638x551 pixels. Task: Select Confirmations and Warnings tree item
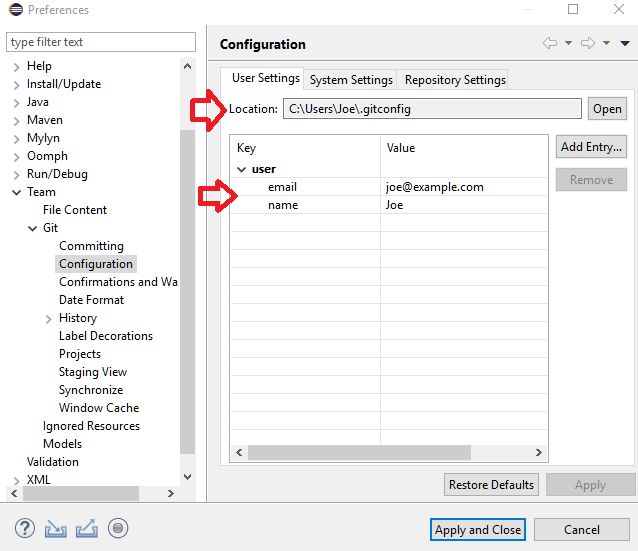(x=118, y=282)
